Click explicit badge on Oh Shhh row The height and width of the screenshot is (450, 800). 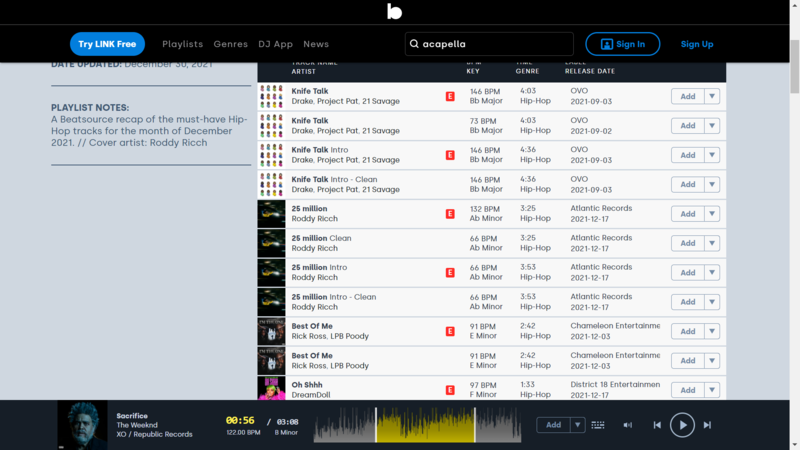point(450,390)
